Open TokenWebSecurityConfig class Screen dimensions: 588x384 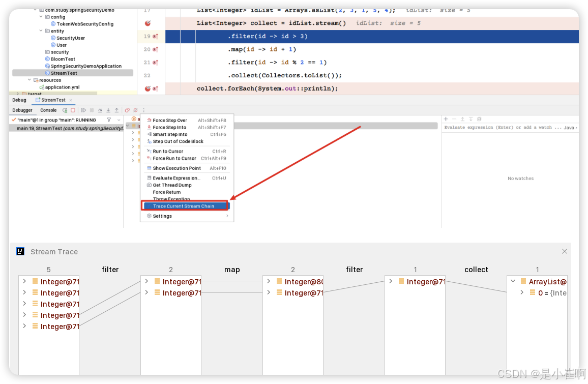click(82, 24)
